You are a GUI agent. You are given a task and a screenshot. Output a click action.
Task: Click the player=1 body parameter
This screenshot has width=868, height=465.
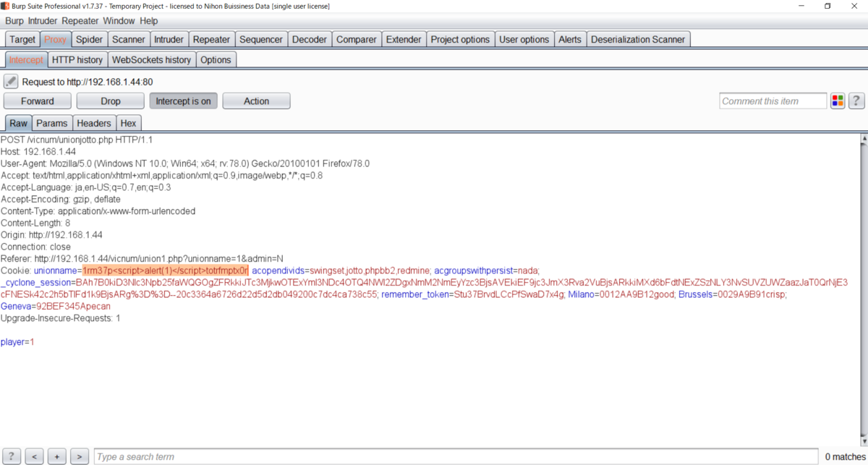pyautogui.click(x=17, y=341)
